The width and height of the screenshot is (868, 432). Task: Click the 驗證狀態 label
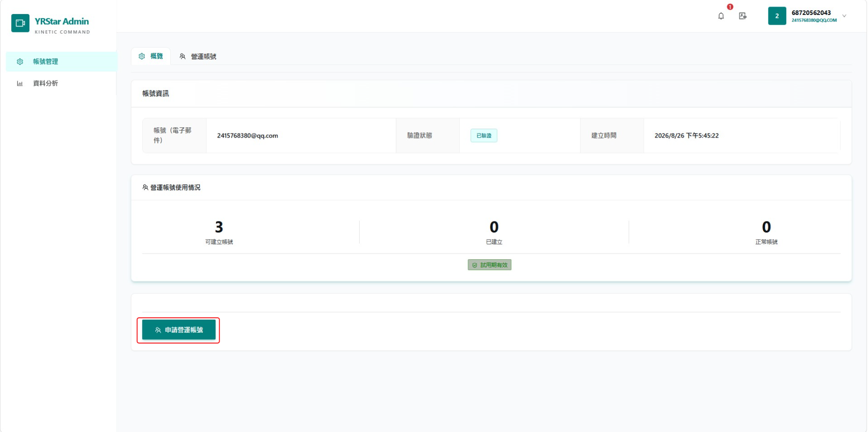point(420,136)
